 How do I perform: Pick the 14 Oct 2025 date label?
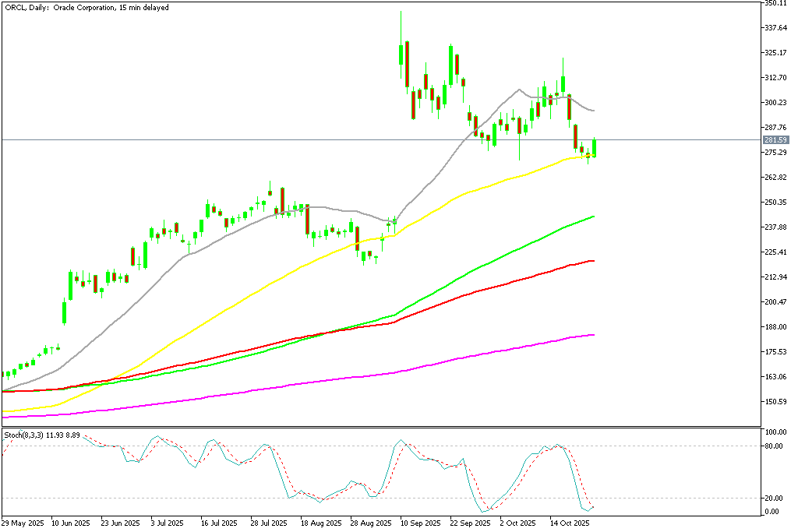click(569, 523)
